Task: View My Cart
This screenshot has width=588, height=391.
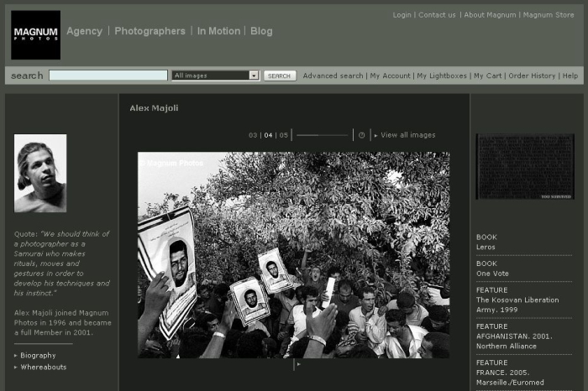Action: pyautogui.click(x=487, y=76)
